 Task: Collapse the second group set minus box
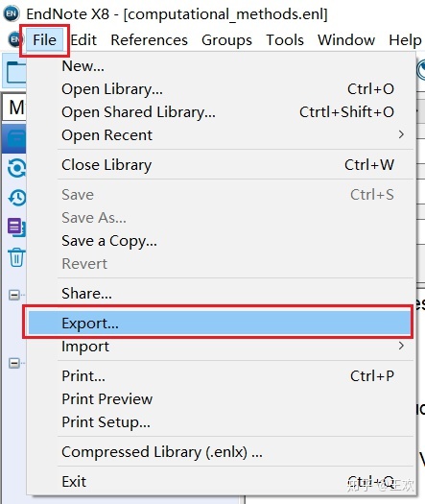(x=14, y=363)
